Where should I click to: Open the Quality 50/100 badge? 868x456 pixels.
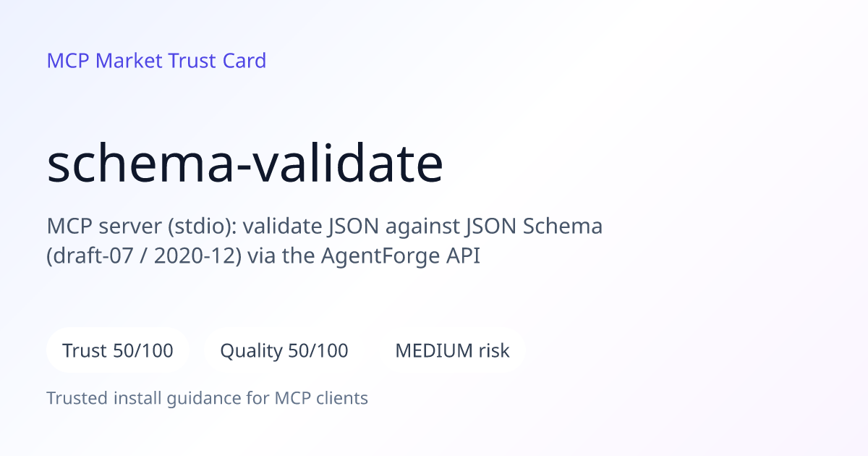[284, 351]
